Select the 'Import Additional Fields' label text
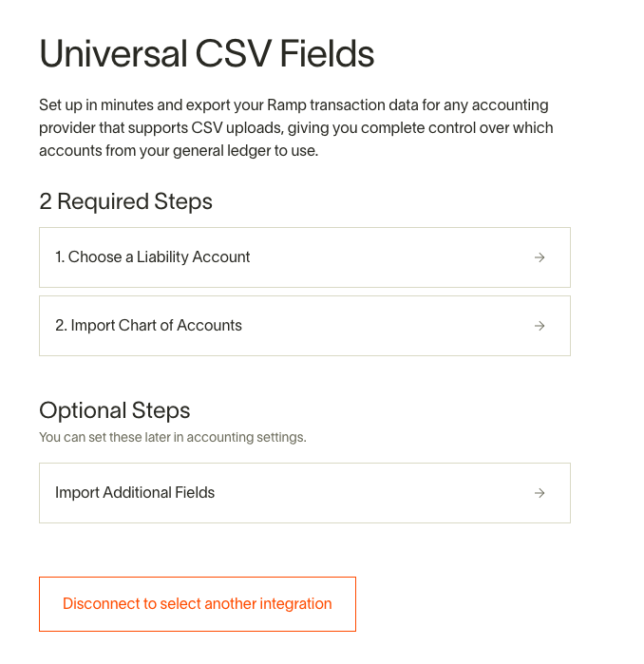Viewport: 644px width, 664px height. 135,492
